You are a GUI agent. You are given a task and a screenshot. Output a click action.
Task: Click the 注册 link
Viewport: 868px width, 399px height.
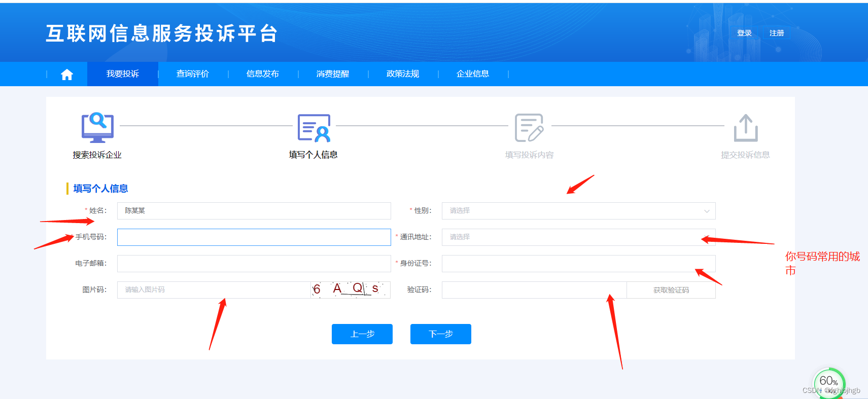(777, 33)
